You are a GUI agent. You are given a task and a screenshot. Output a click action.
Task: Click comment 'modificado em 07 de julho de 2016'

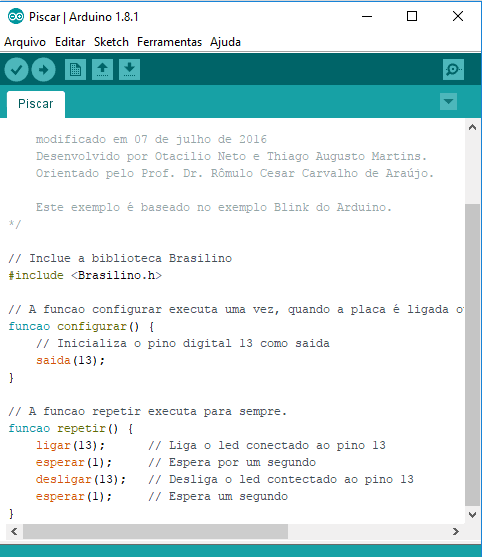coord(151,140)
